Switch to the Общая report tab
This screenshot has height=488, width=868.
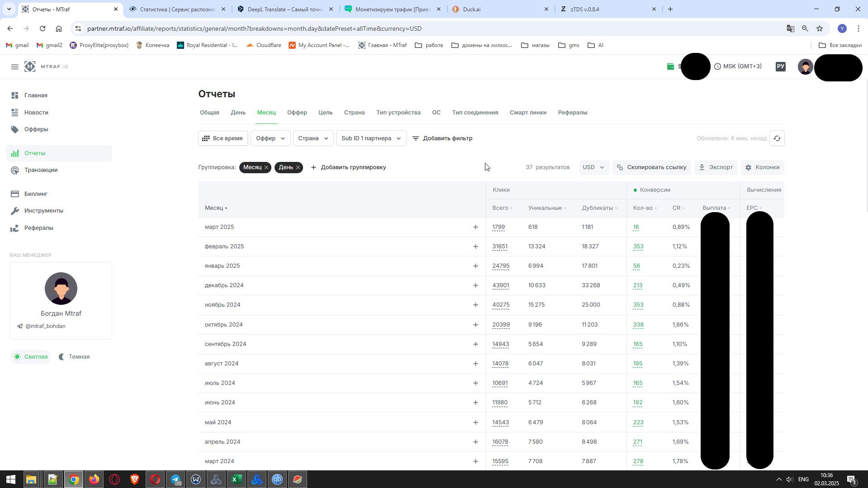point(209,113)
